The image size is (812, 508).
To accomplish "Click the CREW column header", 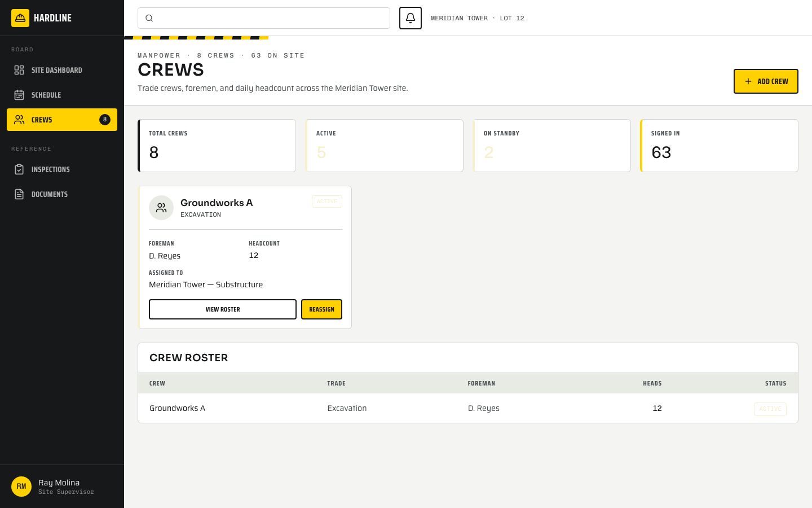I will coord(157,383).
